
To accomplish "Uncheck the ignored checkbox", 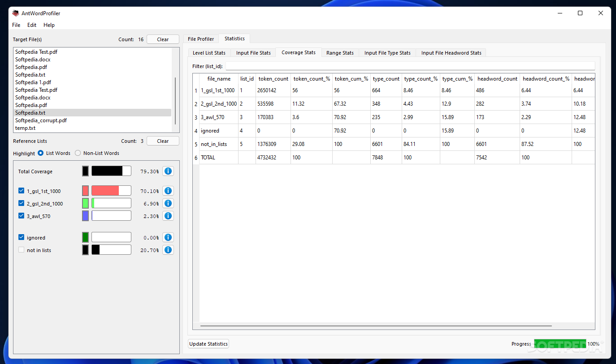I will pos(21,237).
